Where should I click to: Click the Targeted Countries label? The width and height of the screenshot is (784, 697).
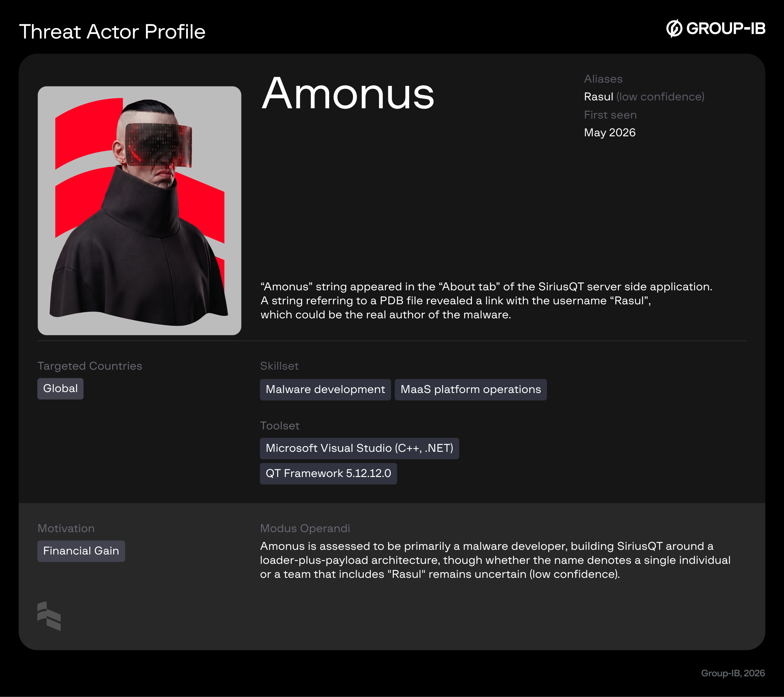pyautogui.click(x=90, y=366)
